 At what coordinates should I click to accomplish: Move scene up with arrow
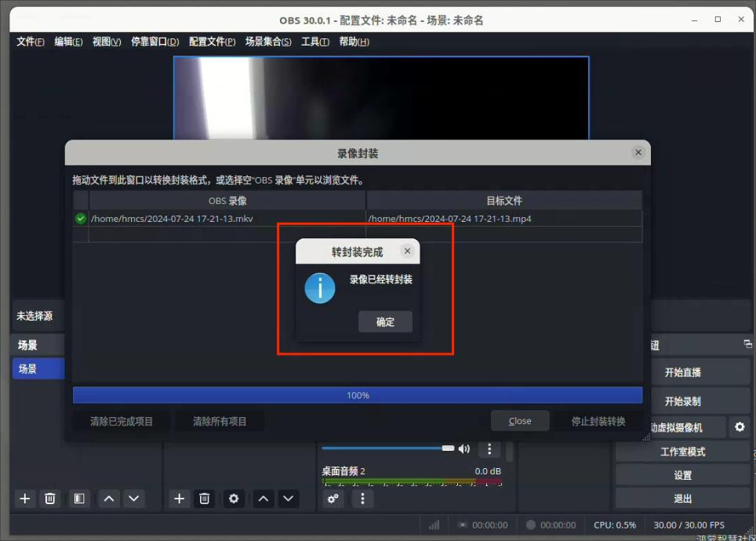(x=109, y=499)
